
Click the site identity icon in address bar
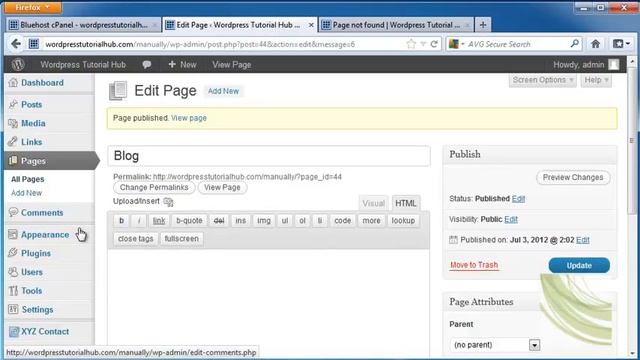coord(34,44)
